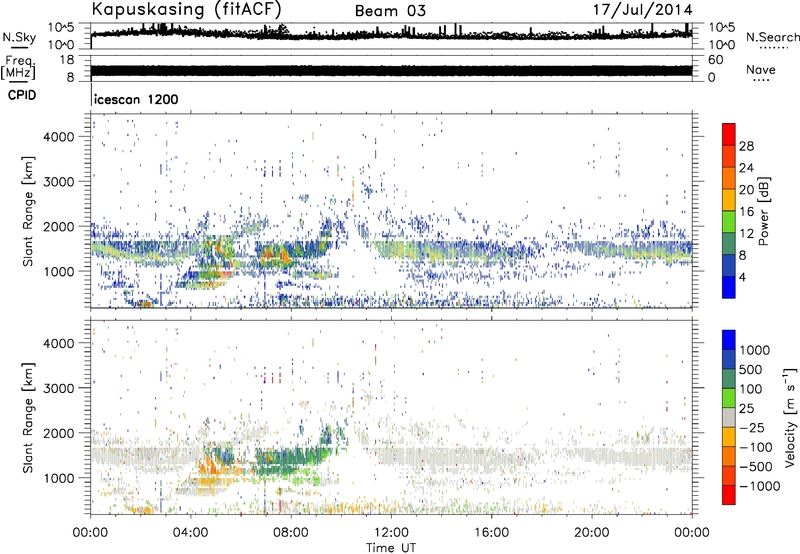Click the '12:00' time axis tick
Screen dimensions: 800x554
(391, 533)
